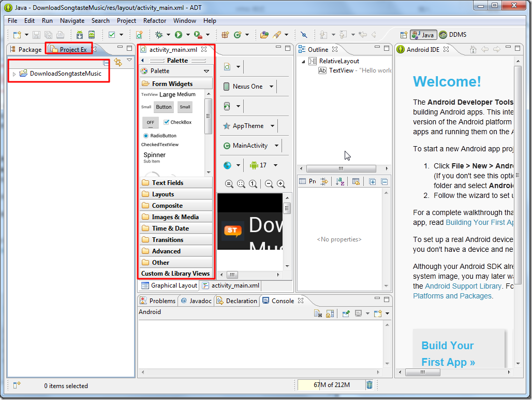Viewport: 532px width, 400px height.
Task: Click Restore Default Value properties icon
Action: pos(356,182)
